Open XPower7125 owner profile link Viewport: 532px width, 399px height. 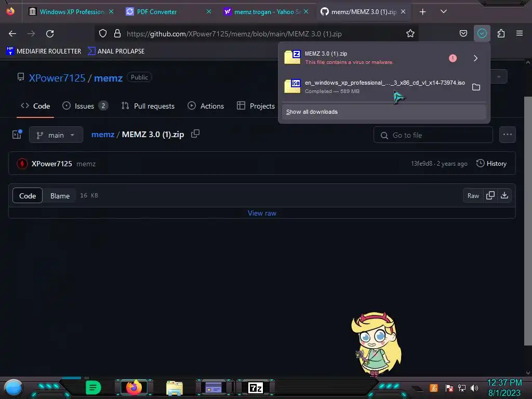point(57,78)
